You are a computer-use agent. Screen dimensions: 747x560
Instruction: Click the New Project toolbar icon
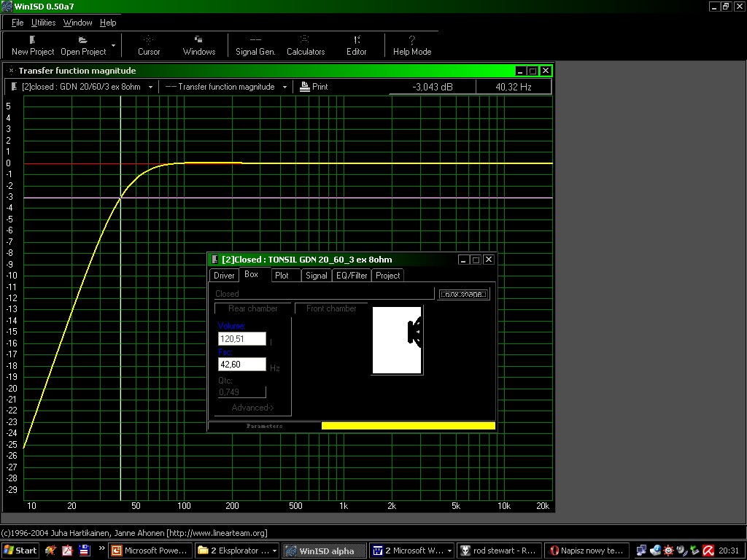[x=33, y=45]
